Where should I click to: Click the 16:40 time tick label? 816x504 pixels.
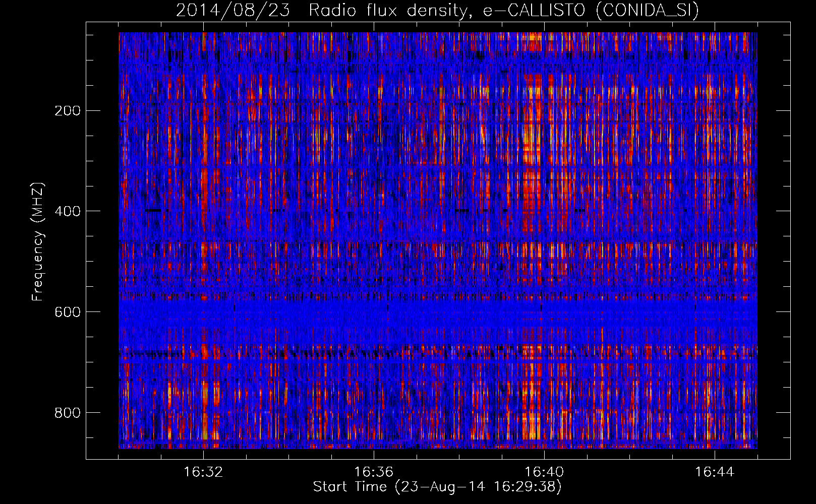coord(544,472)
